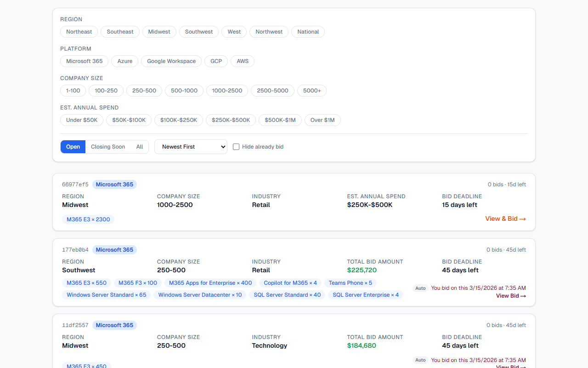Image resolution: width=588 pixels, height=368 pixels.
Task: Filter by company size 2500-5000
Action: (x=273, y=91)
